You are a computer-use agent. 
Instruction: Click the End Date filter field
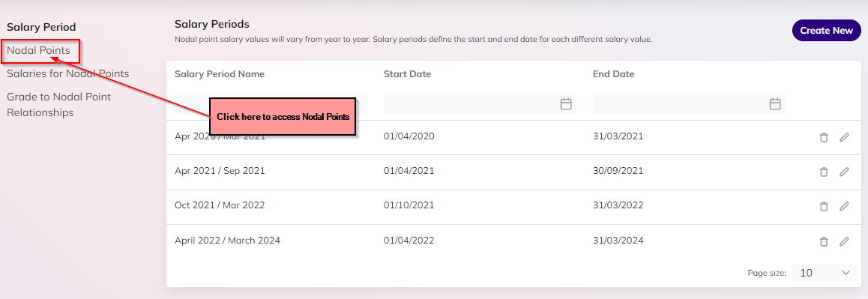coord(689,103)
